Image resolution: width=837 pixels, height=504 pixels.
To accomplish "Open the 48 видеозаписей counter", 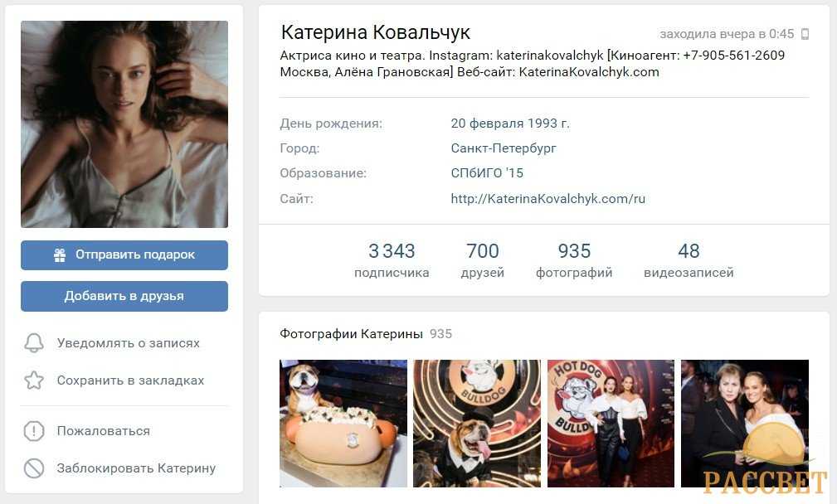I will click(x=689, y=260).
